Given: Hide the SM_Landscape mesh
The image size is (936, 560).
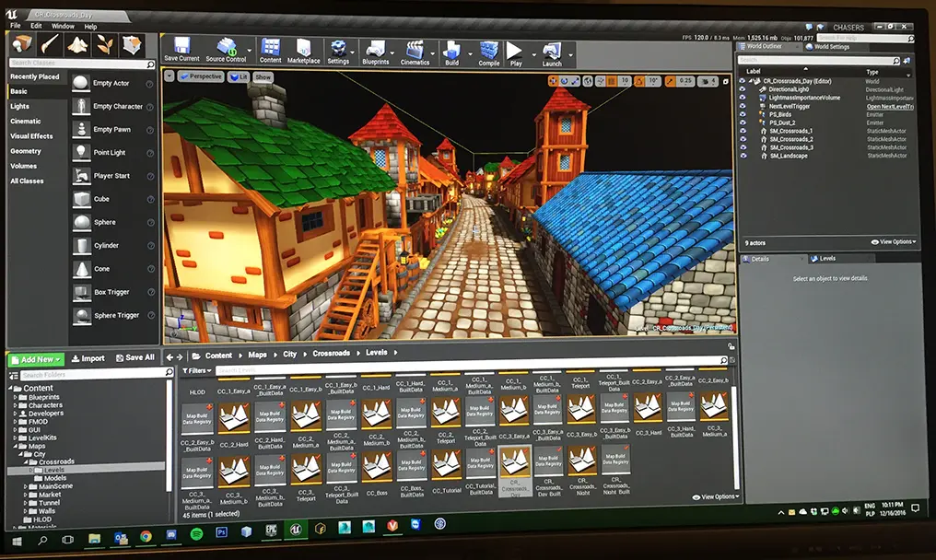Looking at the screenshot, I should pos(743,156).
